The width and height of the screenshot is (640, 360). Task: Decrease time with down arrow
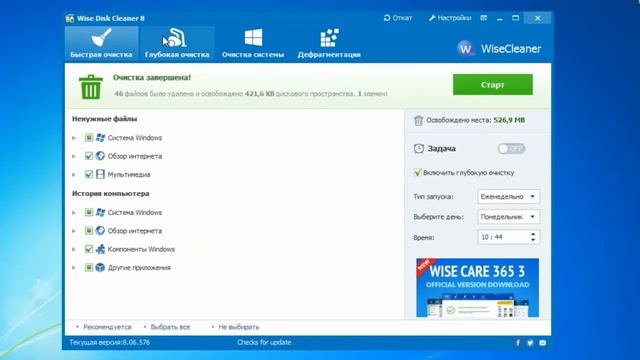click(x=533, y=240)
